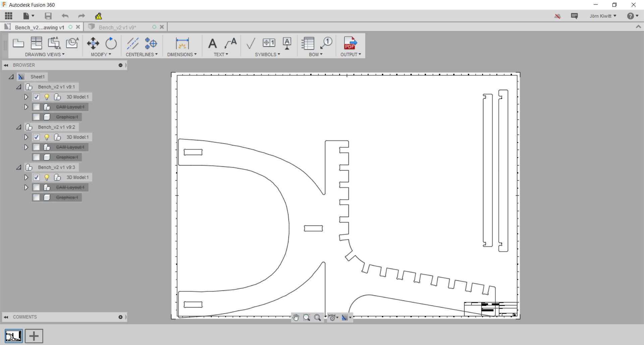Select the Surface Texture symbol tool
Image resolution: width=644 pixels, height=345 pixels.
[x=251, y=43]
